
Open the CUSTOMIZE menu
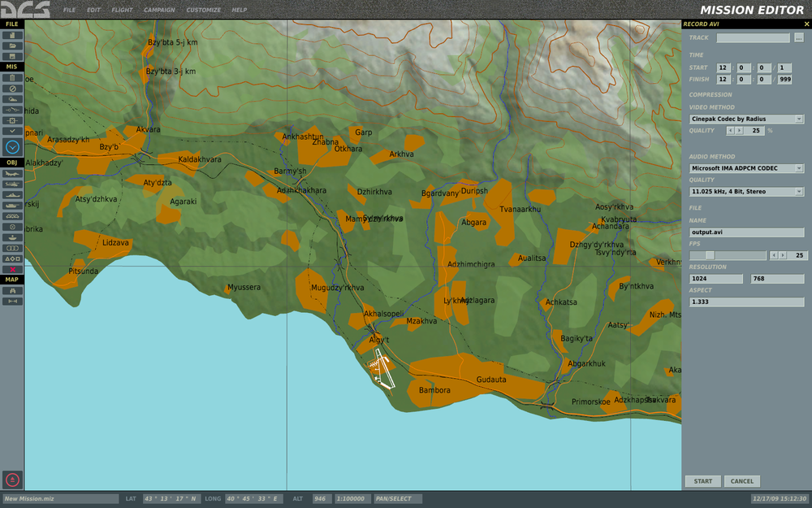(x=202, y=10)
